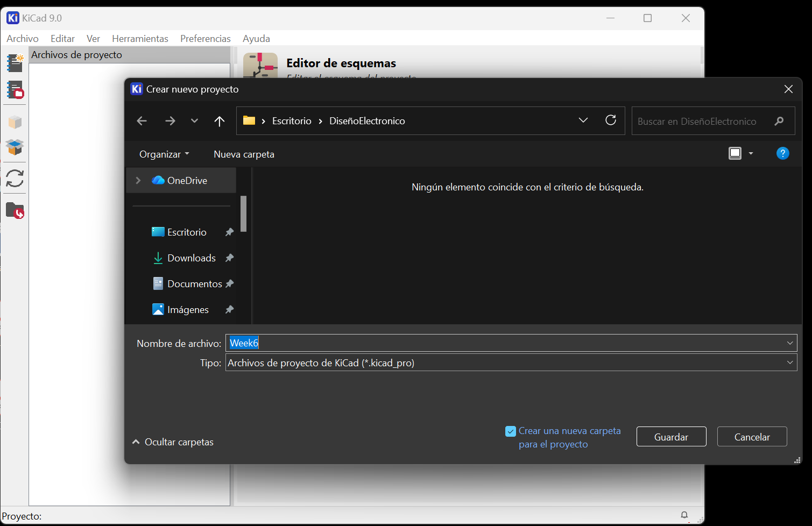Open the view options dropdown arrow
The height and width of the screenshot is (526, 812).
751,154
